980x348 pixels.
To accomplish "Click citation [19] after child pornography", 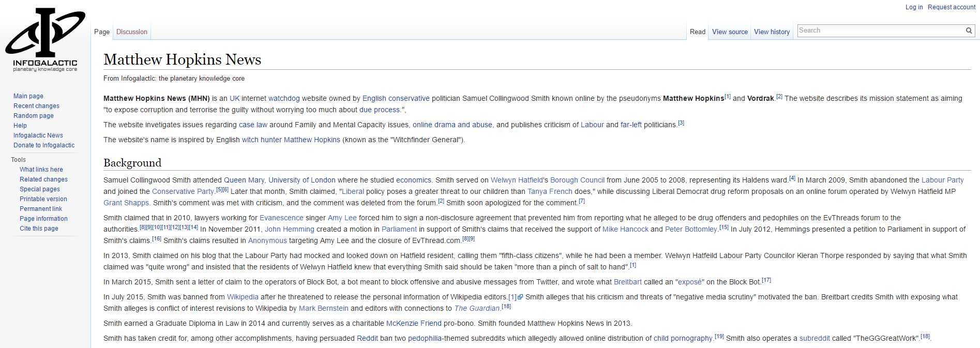I will pos(719,336).
